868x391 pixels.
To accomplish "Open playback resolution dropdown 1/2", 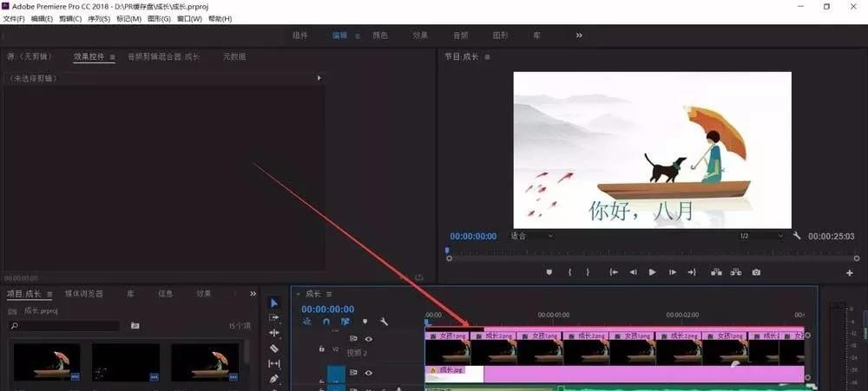I will pos(761,236).
